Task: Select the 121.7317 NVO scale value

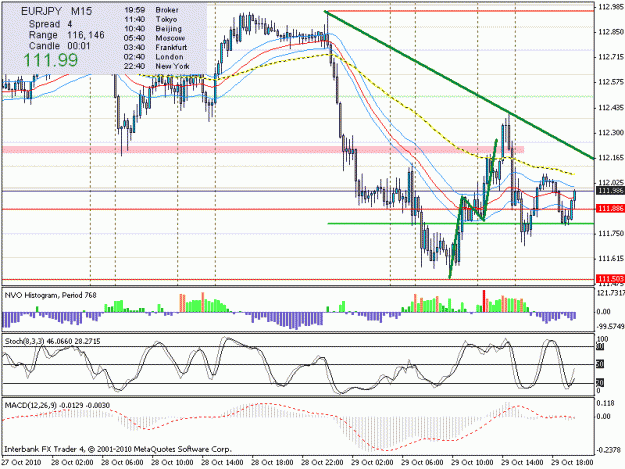Action: (610, 293)
